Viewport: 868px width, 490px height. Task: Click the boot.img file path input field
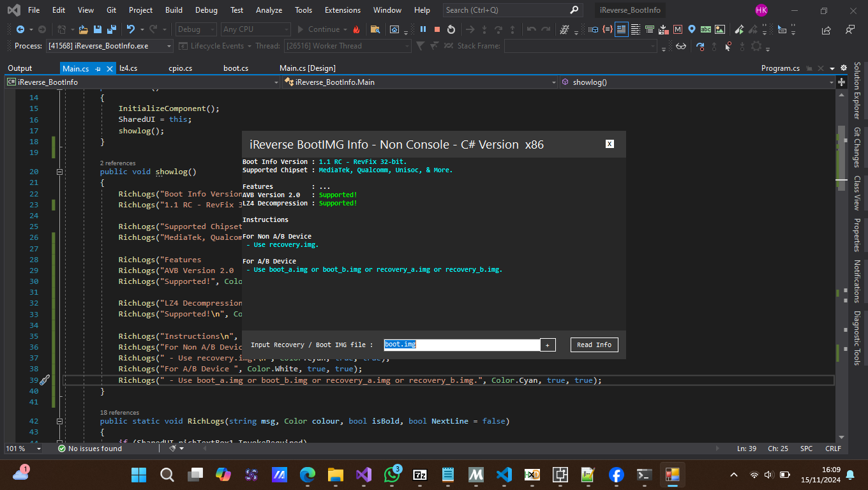(x=461, y=345)
